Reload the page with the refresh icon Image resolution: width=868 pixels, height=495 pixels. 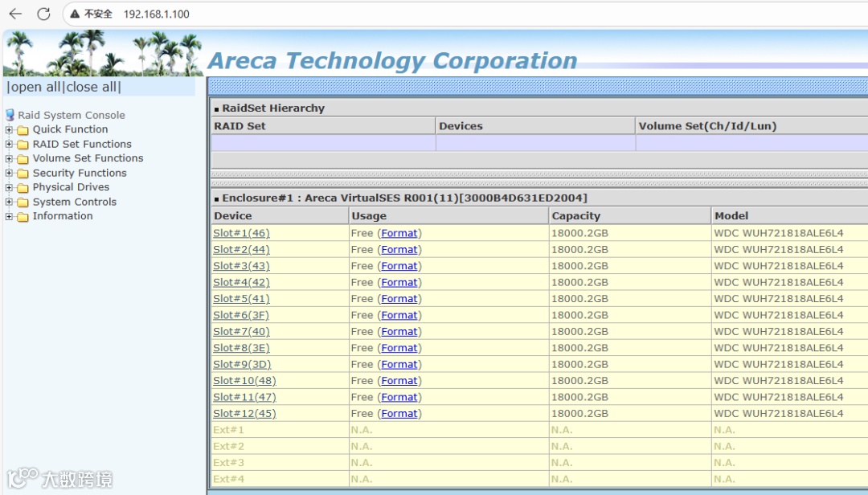[x=43, y=14]
